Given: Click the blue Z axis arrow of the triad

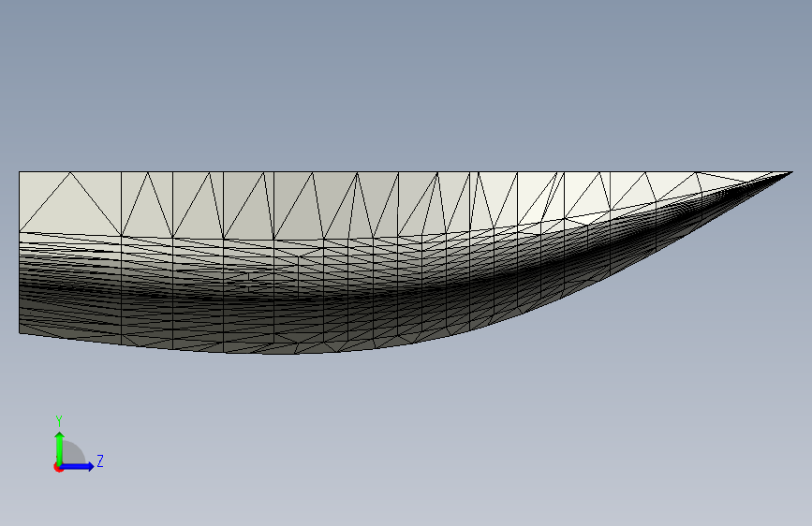Looking at the screenshot, I should [77, 466].
